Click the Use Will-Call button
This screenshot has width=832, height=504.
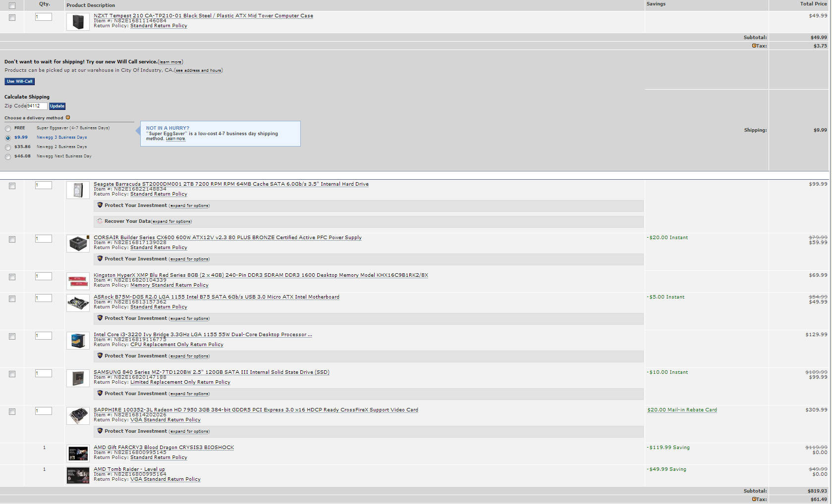tap(20, 81)
